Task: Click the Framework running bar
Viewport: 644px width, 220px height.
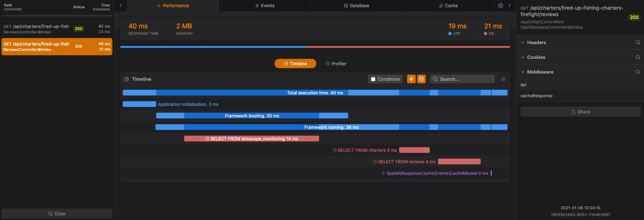Action: 331,127
